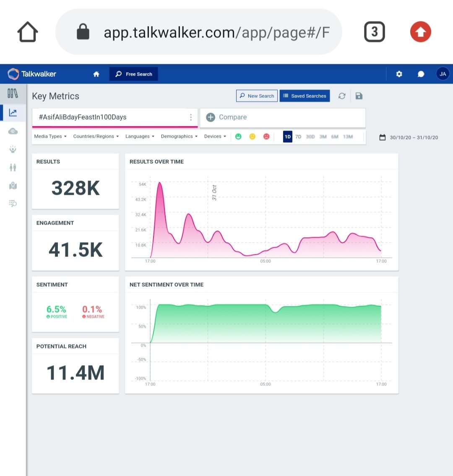Filter by neutral yellow face

[252, 136]
